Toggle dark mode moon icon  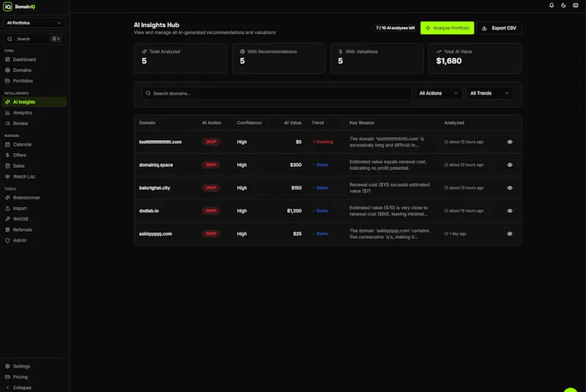563,6
